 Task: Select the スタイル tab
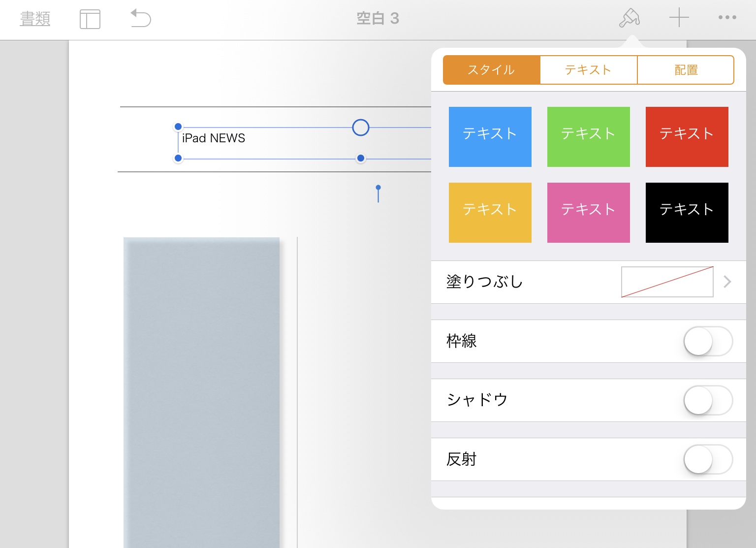point(491,70)
